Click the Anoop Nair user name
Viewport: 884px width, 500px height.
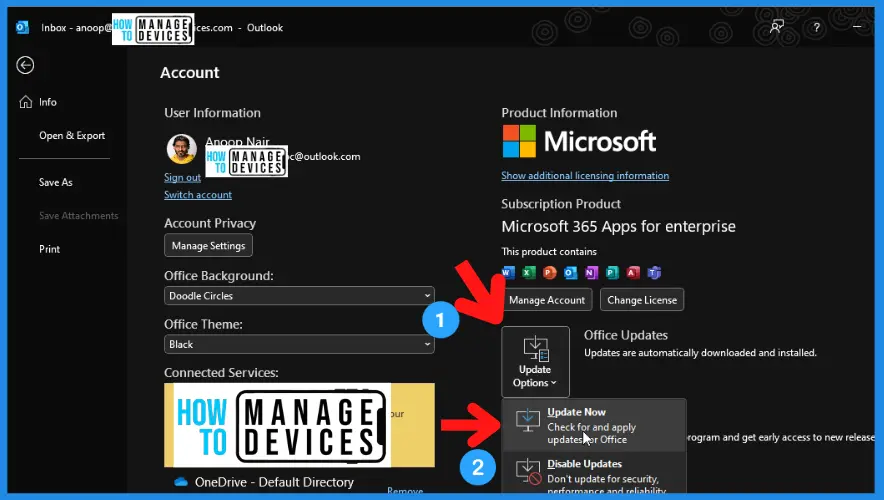tap(237, 141)
